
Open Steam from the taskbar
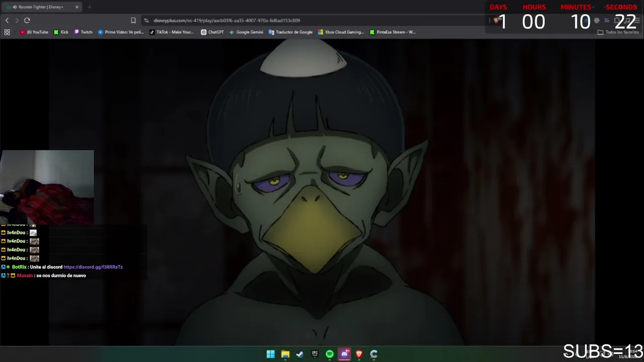point(300,354)
